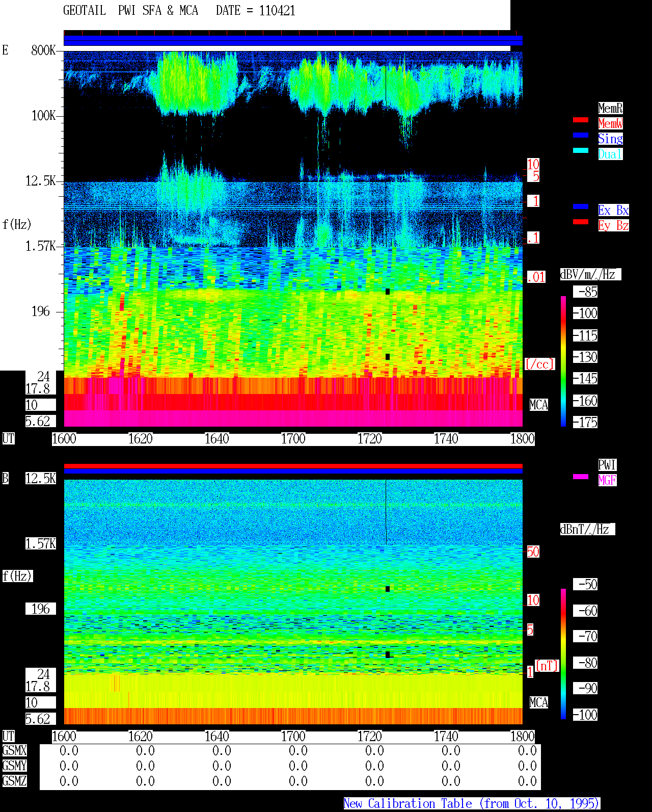
Task: Click the MemR legend label
Action: click(610, 108)
